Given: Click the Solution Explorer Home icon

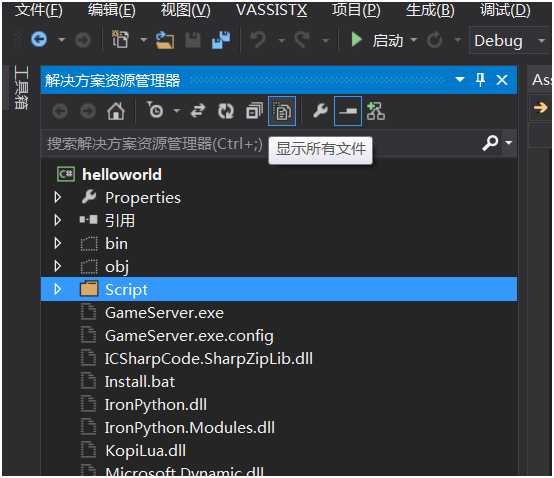Looking at the screenshot, I should pyautogui.click(x=116, y=111).
